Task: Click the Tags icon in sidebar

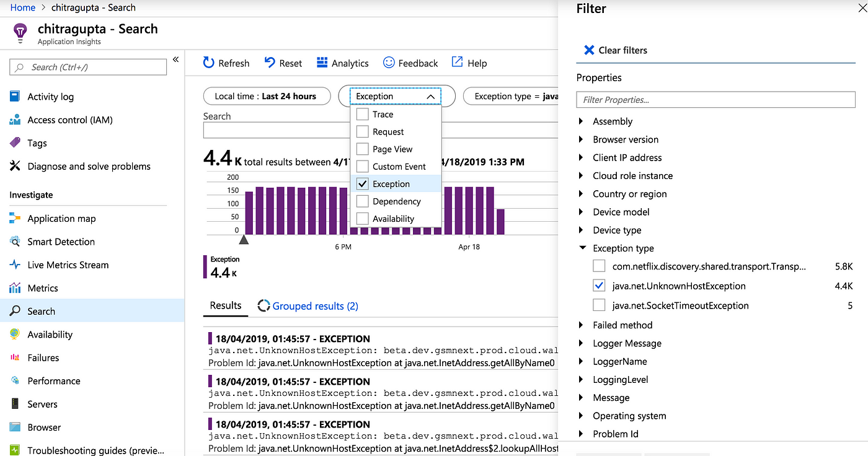Action: pyautogui.click(x=15, y=142)
